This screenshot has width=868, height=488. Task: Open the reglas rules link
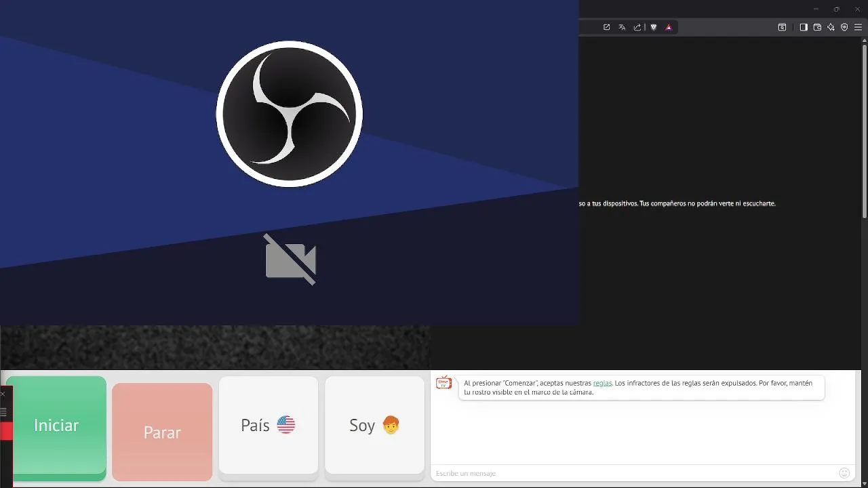pos(602,383)
